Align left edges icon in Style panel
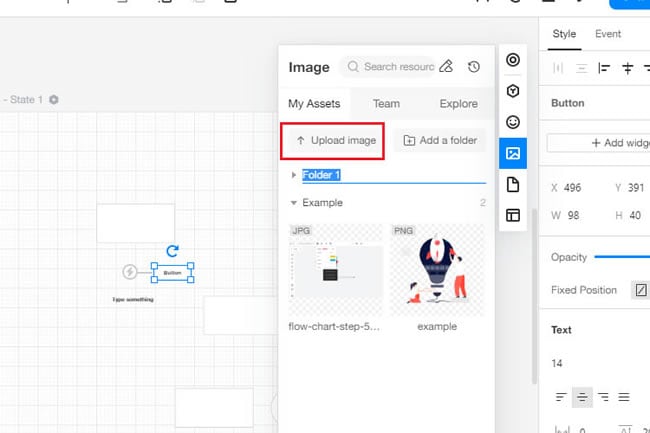This screenshot has width=650, height=433. coord(604,68)
